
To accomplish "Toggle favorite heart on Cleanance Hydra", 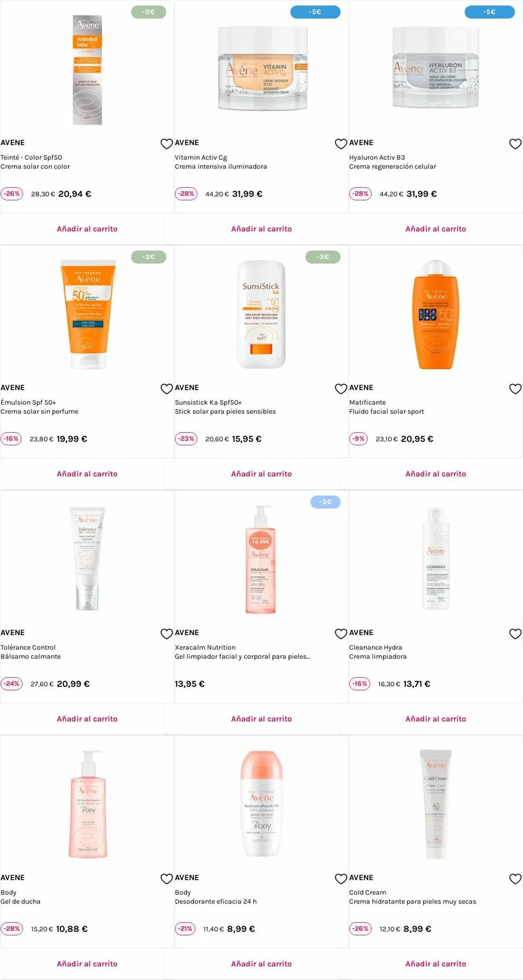I will coord(515,634).
